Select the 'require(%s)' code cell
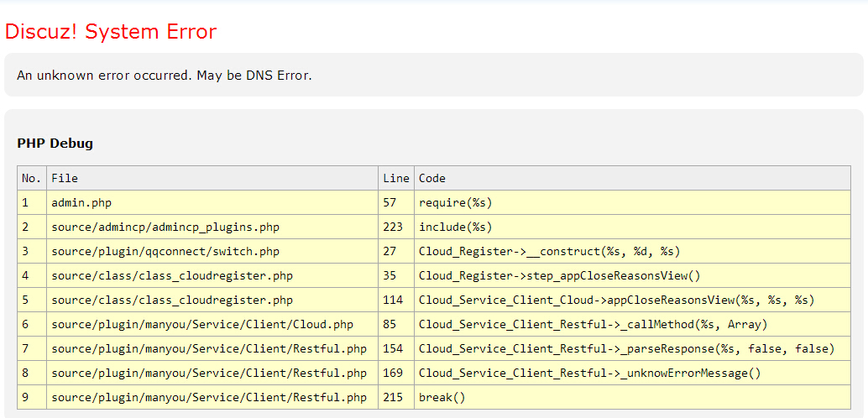Screen dimensions: 868x418 click(632, 202)
